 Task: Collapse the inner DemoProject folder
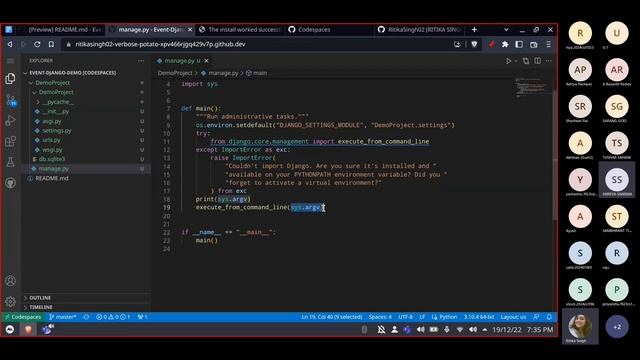pyautogui.click(x=56, y=92)
